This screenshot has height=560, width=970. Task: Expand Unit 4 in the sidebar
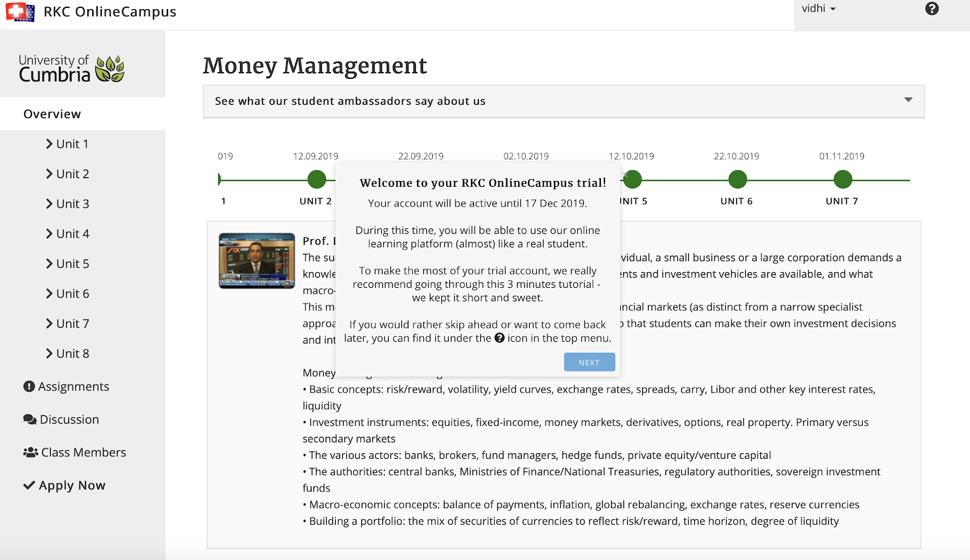(x=67, y=234)
